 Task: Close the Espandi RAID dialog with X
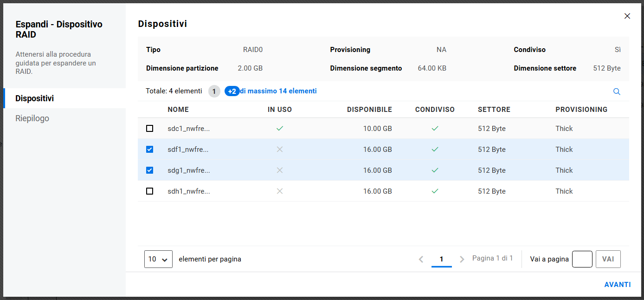(x=627, y=16)
